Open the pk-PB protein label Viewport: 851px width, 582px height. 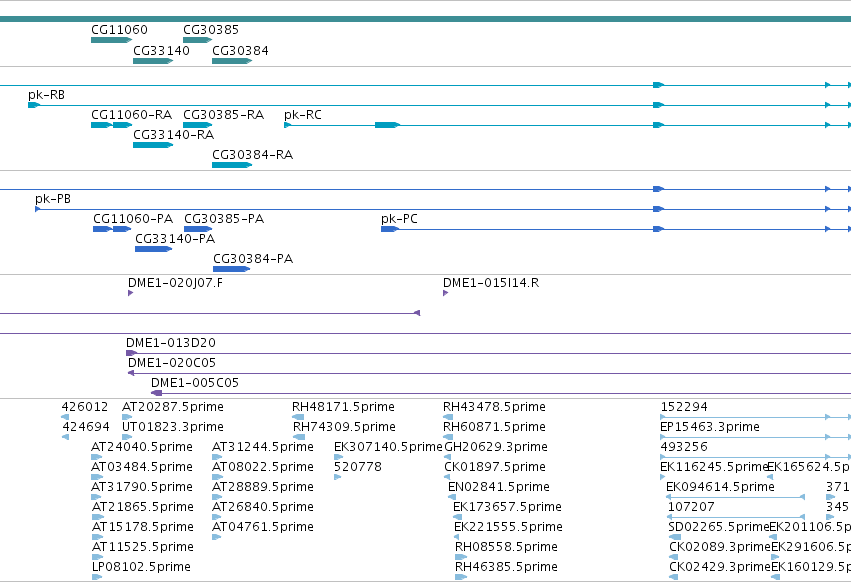coord(53,199)
